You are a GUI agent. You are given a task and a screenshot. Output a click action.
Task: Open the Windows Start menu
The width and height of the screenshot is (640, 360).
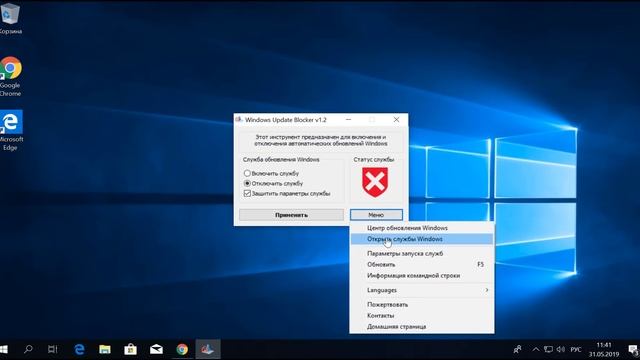[x=4, y=349]
